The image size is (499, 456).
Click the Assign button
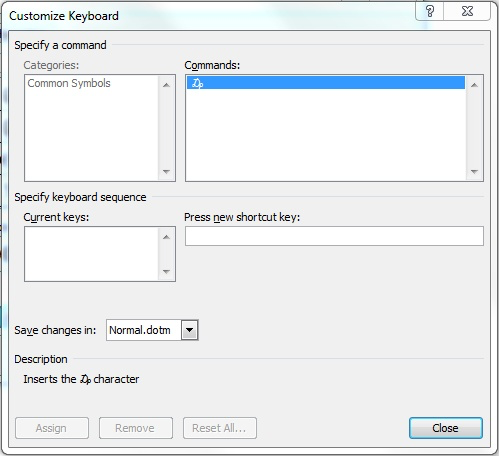(52, 428)
